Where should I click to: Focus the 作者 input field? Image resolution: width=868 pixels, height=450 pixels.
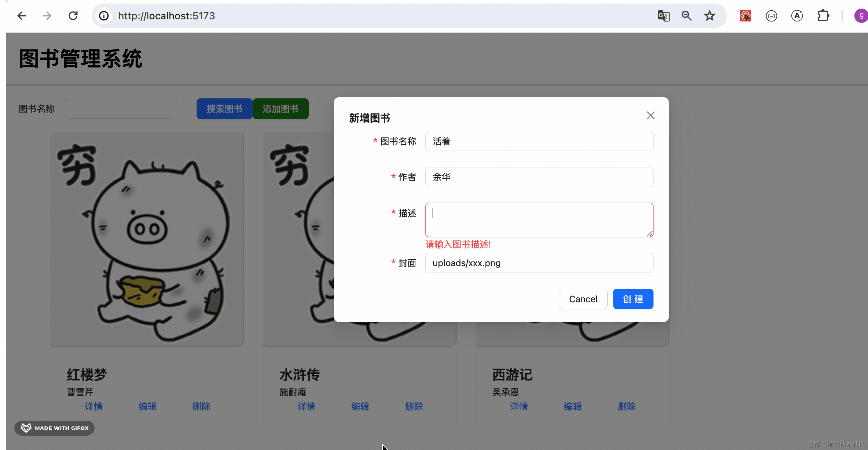point(539,177)
